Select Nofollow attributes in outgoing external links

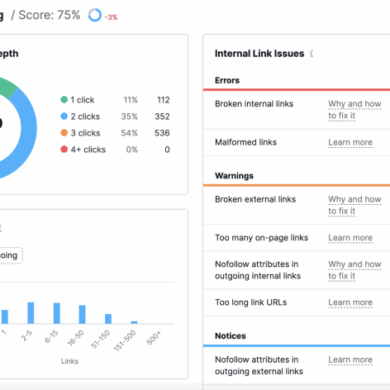click(259, 365)
